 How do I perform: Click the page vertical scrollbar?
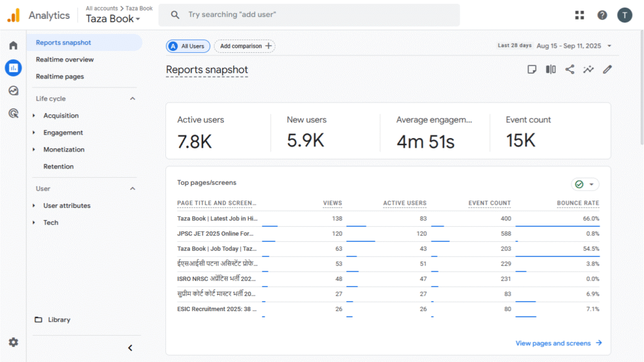(642, 86)
